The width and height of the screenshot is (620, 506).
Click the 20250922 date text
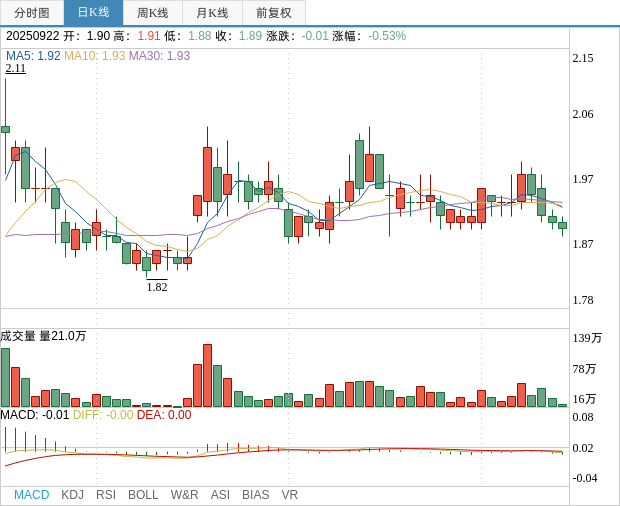(32, 36)
